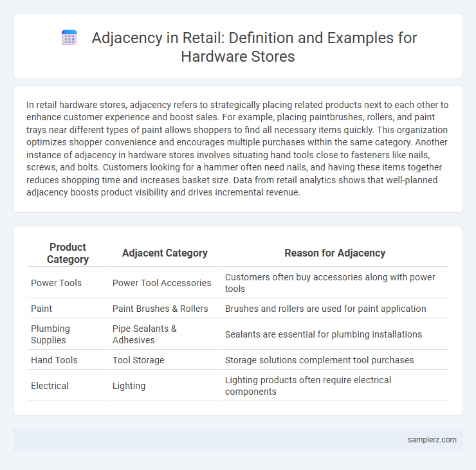Click the Tool Storage cell
This screenshot has width=476, height=470.
coord(165,360)
